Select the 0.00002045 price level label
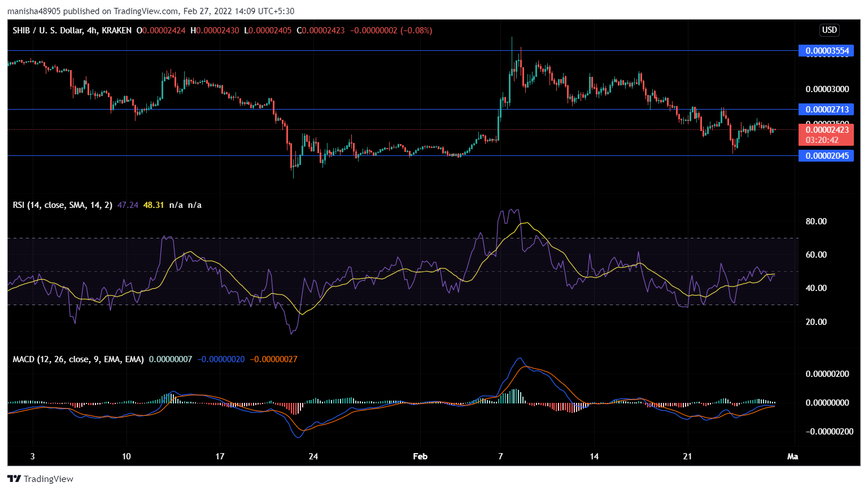This screenshot has width=868, height=491. [x=826, y=156]
